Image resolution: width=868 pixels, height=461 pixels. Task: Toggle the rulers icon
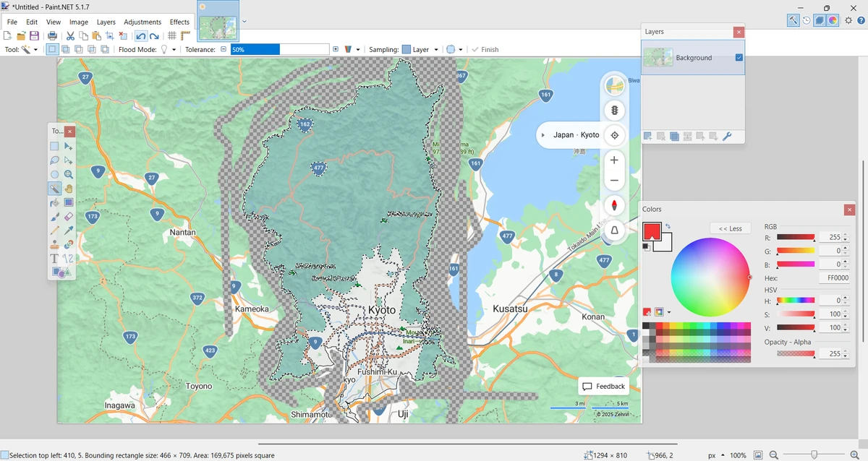pyautogui.click(x=186, y=35)
